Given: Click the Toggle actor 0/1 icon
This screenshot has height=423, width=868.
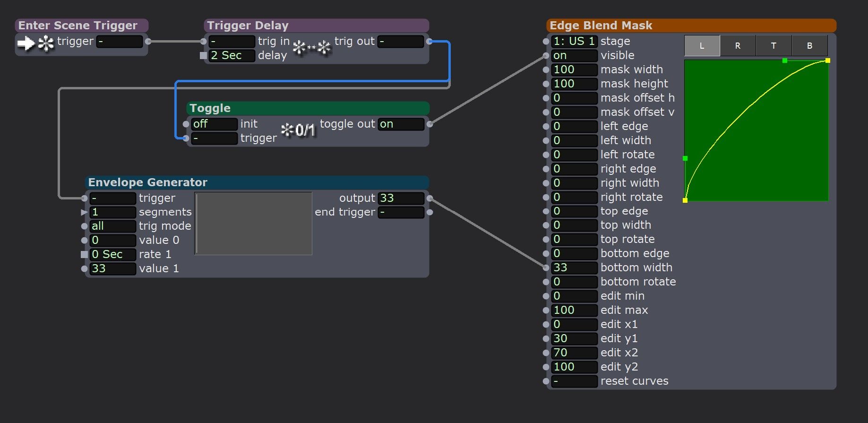Looking at the screenshot, I should pos(298,130).
